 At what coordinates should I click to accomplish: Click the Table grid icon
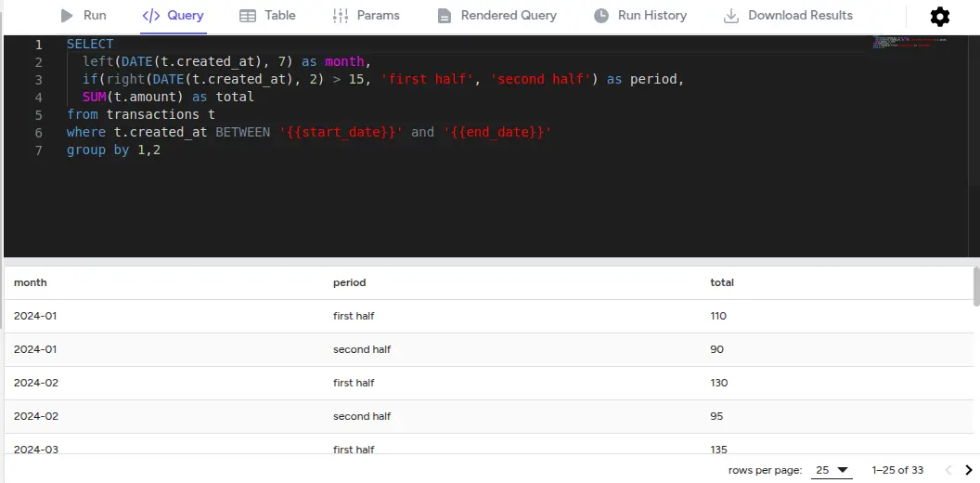click(x=248, y=16)
